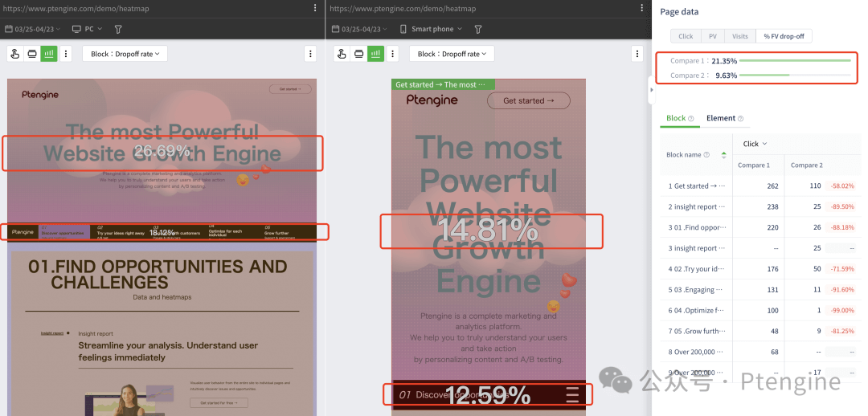
Task: Click the help icon beside Element tab
Action: tap(740, 119)
